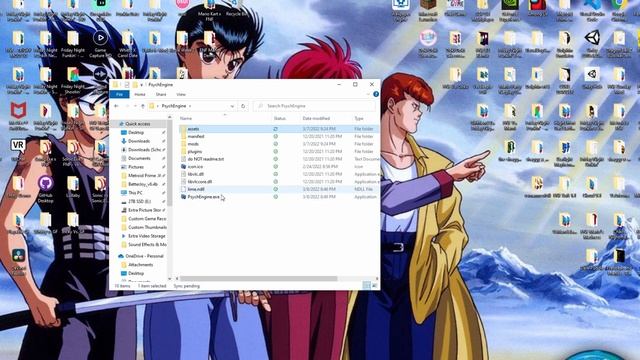The width and height of the screenshot is (640, 360).
Task: Open the assets folder icon
Action: 183,129
